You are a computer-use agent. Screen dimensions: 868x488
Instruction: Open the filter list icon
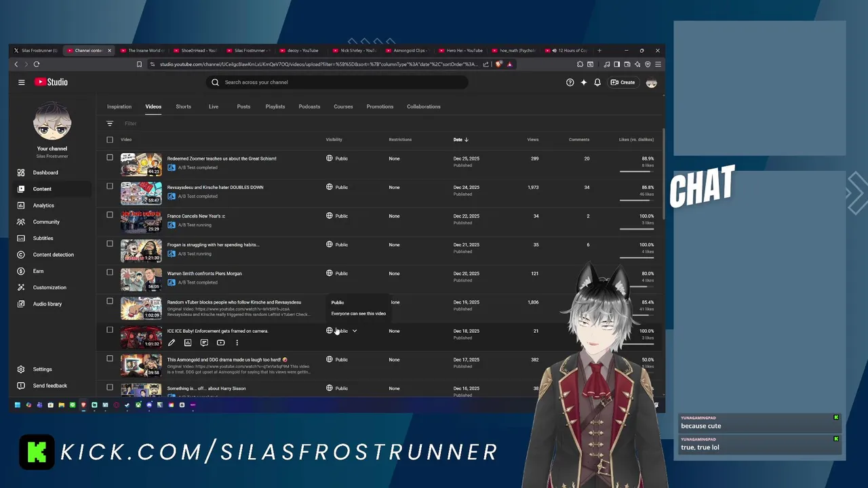tap(110, 123)
